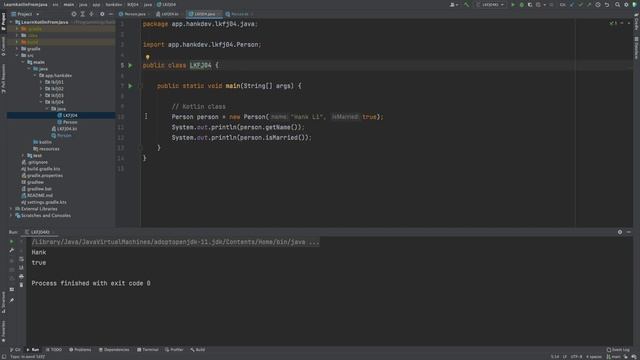Expand External Libraries node
Image resolution: width=640 pixels, height=360 pixels.
[x=11, y=209]
